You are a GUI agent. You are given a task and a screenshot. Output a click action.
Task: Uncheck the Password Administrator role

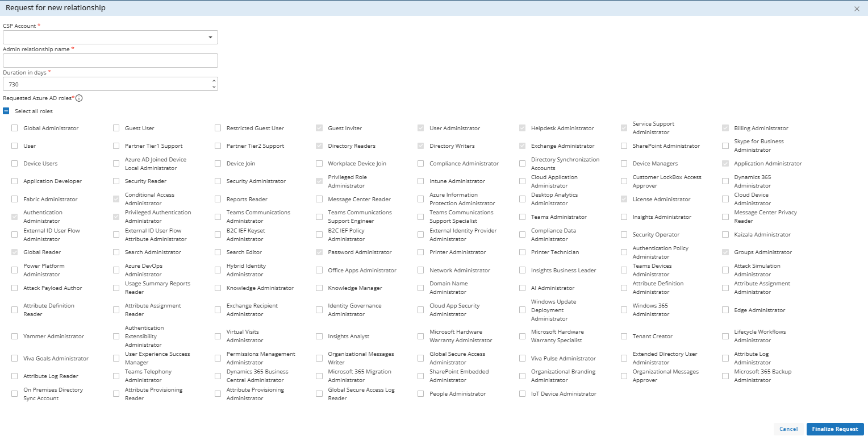(x=319, y=252)
